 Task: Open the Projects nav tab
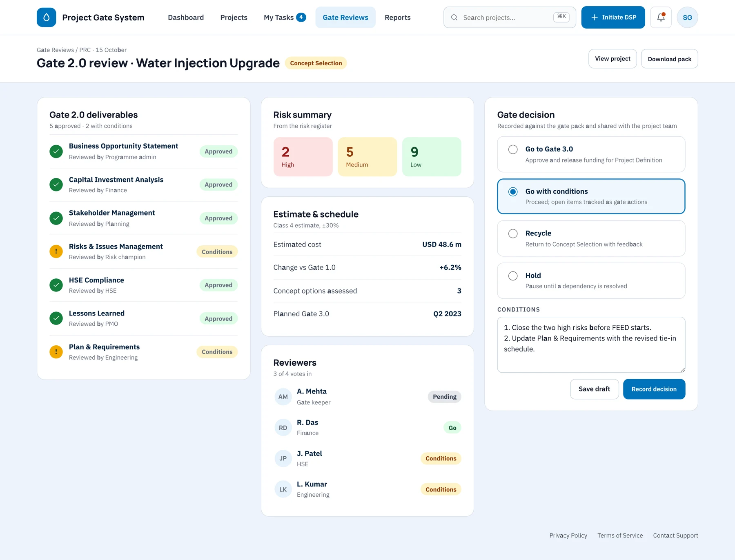[x=234, y=18]
